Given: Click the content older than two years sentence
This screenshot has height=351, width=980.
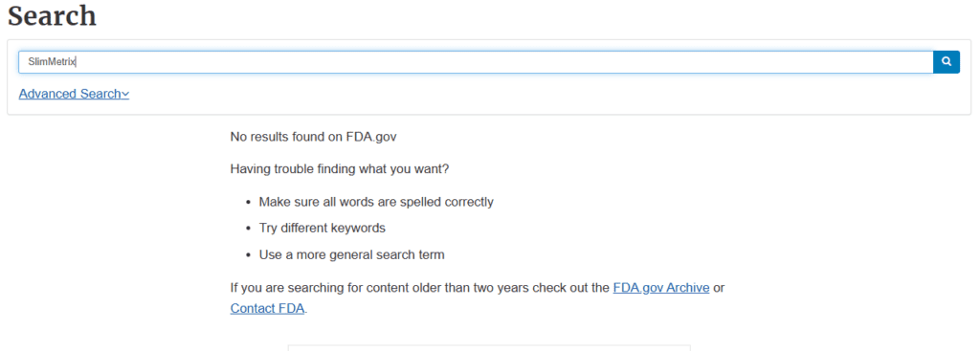Looking at the screenshot, I should click(x=420, y=288).
